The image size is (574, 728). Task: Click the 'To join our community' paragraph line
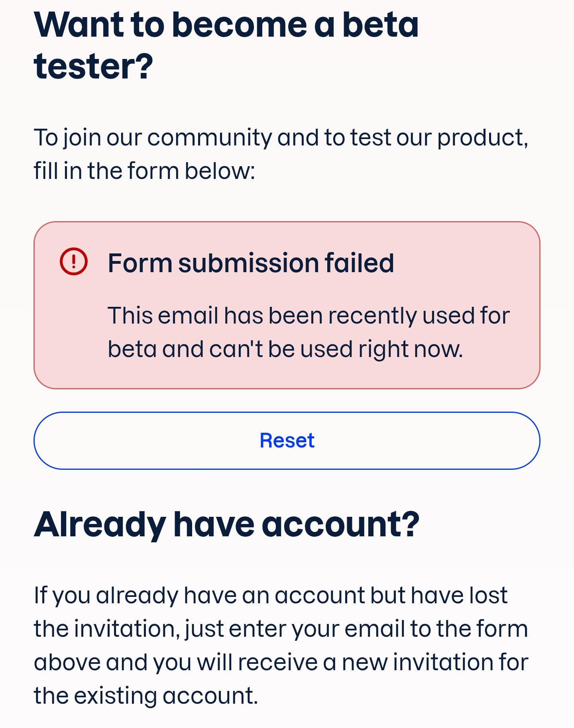pos(281,137)
